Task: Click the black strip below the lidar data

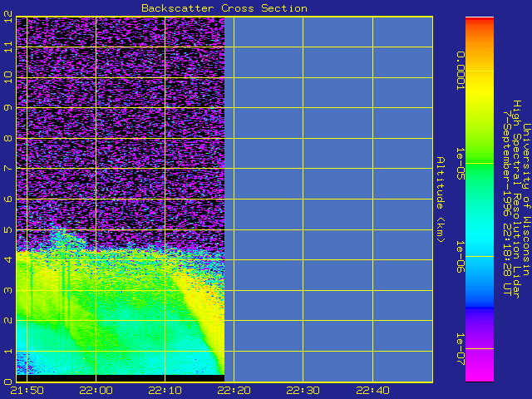Action: pyautogui.click(x=121, y=378)
